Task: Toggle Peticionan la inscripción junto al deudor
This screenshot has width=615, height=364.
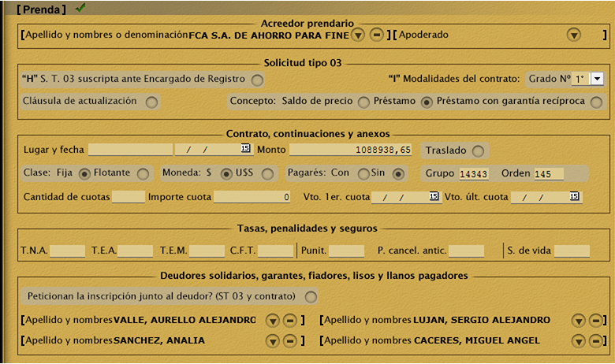Action: (311, 297)
